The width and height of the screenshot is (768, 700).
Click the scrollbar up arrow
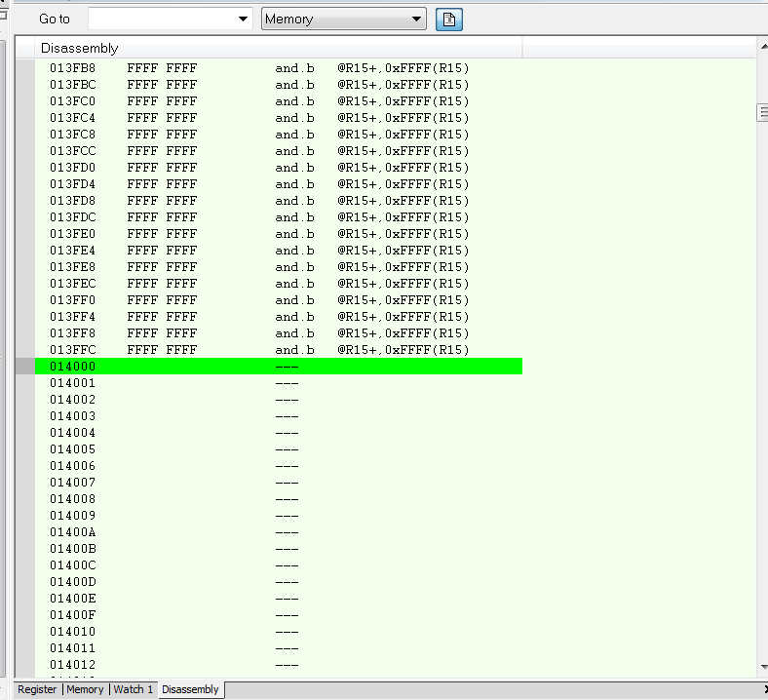pos(763,46)
